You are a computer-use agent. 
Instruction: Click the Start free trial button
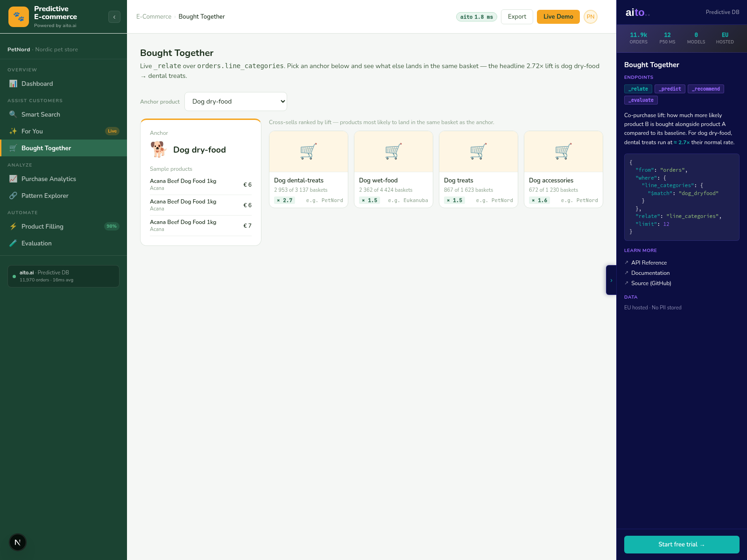[x=682, y=545]
